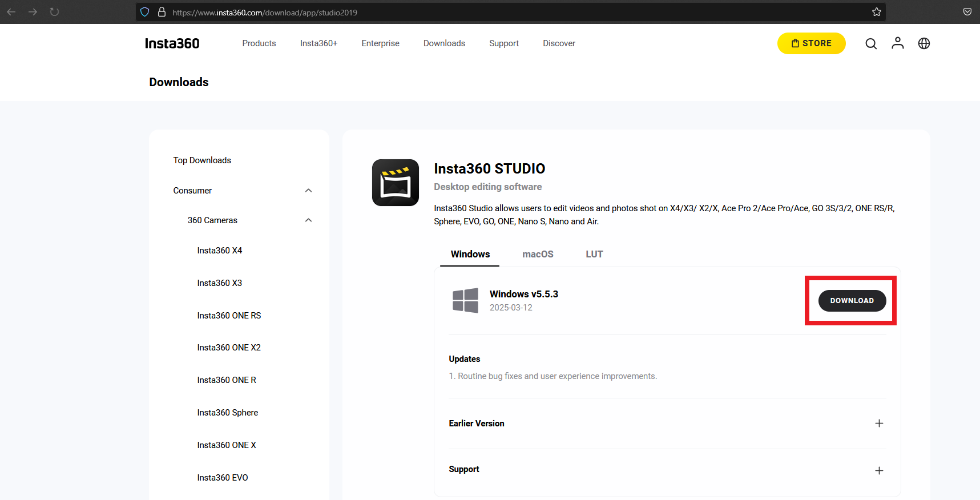
Task: Open the Enterprise menu
Action: coord(381,43)
